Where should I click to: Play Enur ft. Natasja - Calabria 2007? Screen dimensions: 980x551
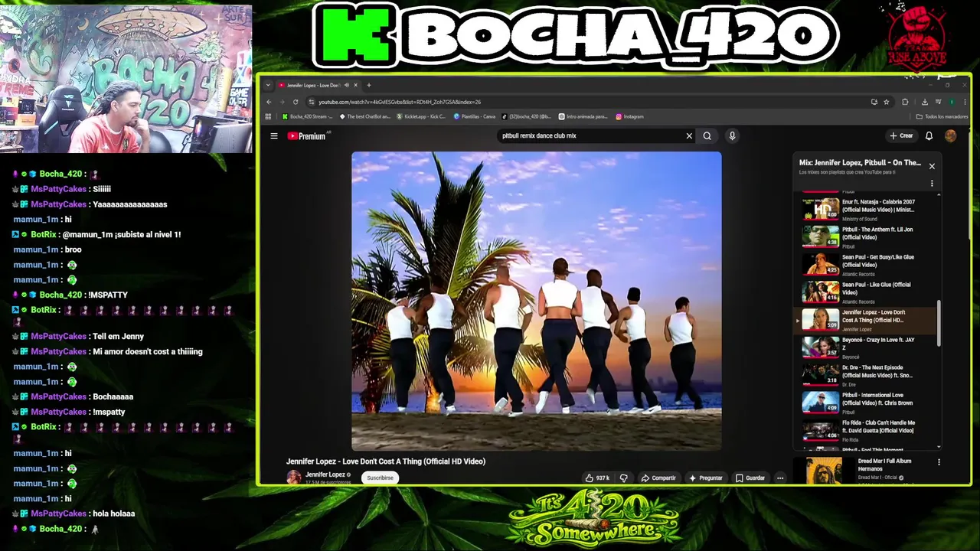tap(866, 209)
